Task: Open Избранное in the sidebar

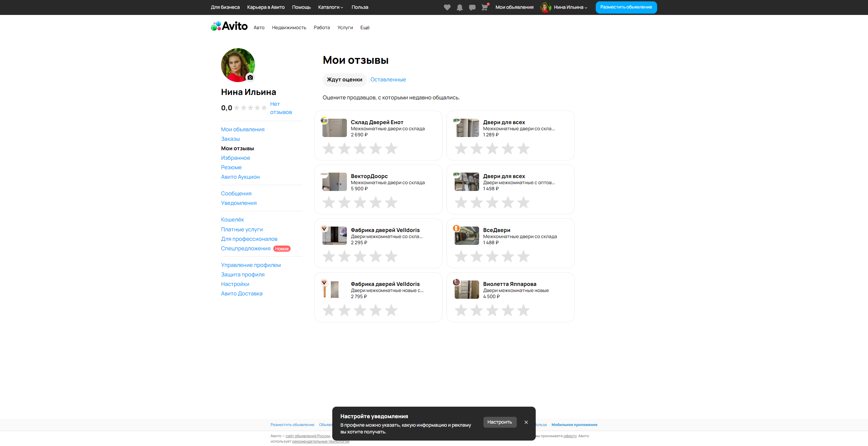Action: click(x=235, y=158)
